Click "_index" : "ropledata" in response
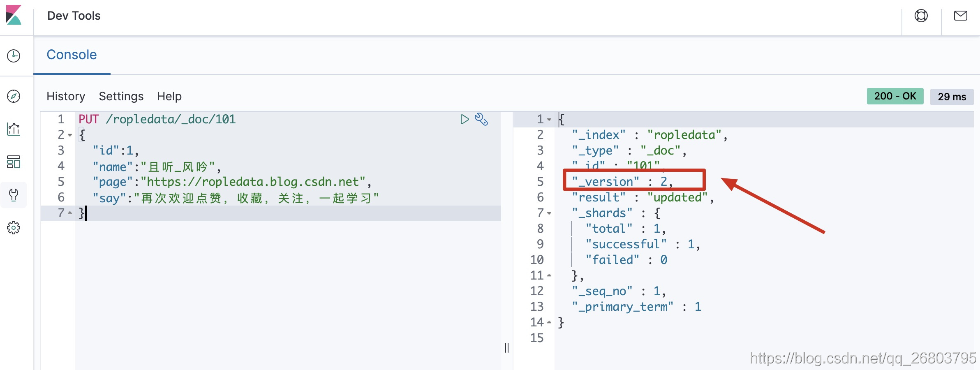Screen dimensions: 980x370 (x=650, y=135)
